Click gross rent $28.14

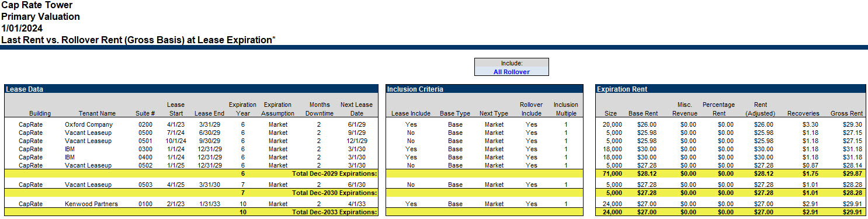852,165
